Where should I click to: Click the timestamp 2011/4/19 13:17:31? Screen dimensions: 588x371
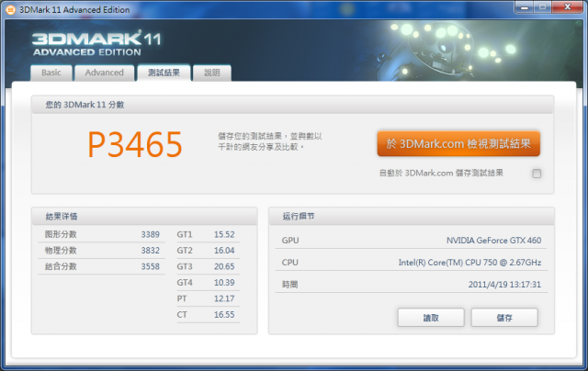pos(504,285)
